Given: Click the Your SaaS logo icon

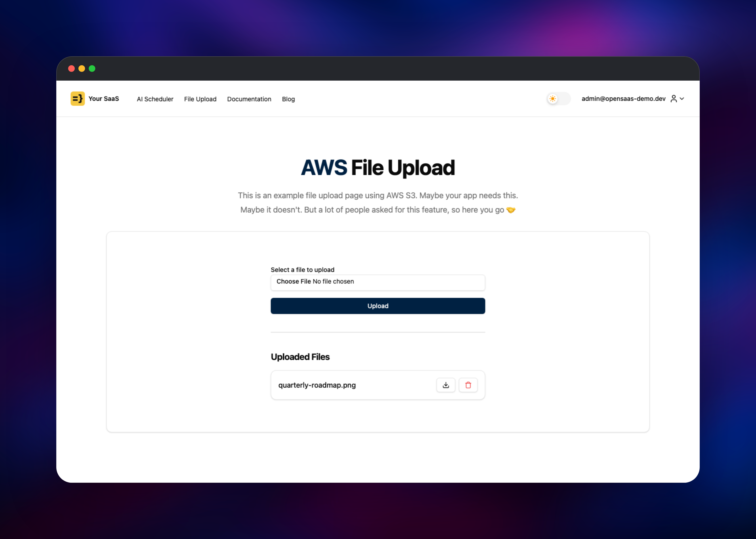Looking at the screenshot, I should click(78, 99).
